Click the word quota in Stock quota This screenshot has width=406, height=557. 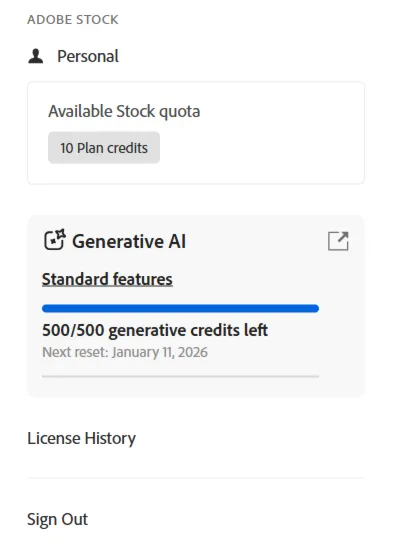click(179, 112)
